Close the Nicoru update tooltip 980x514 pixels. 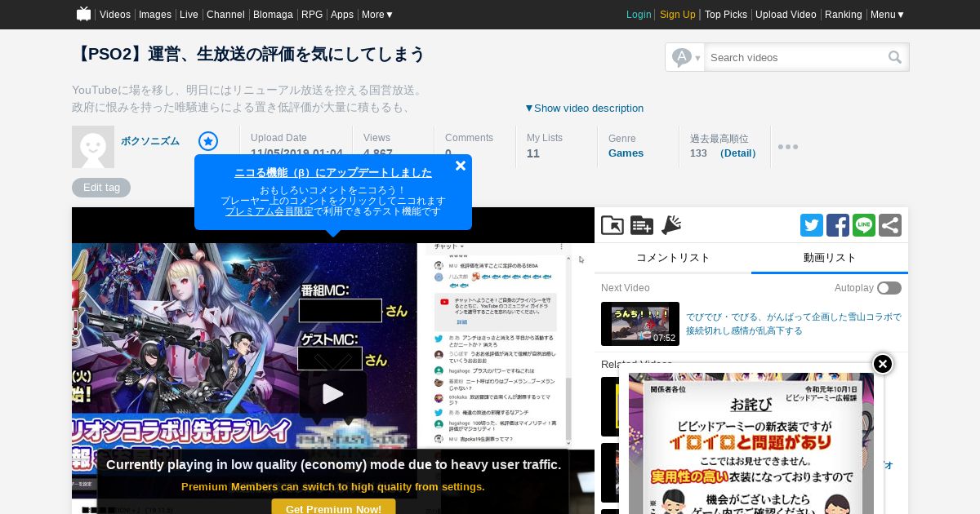click(461, 166)
